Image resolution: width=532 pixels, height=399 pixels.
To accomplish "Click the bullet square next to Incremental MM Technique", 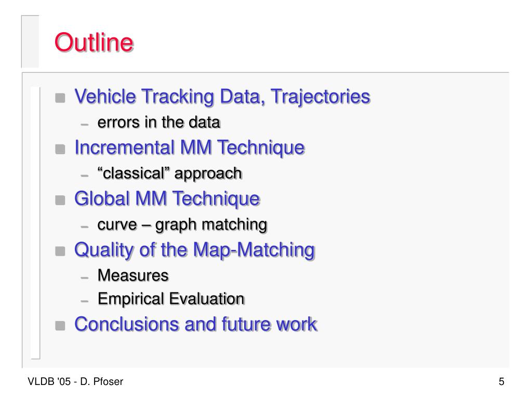I will tap(60, 149).
